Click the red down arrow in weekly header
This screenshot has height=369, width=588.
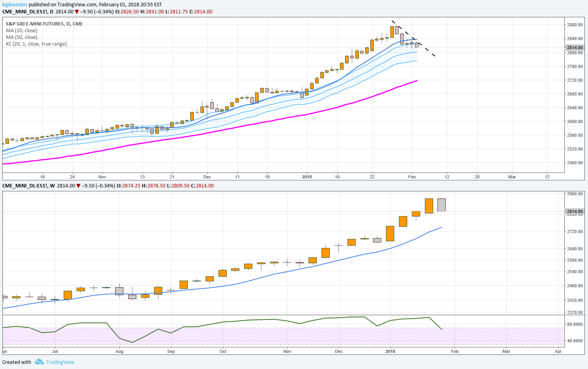click(79, 186)
